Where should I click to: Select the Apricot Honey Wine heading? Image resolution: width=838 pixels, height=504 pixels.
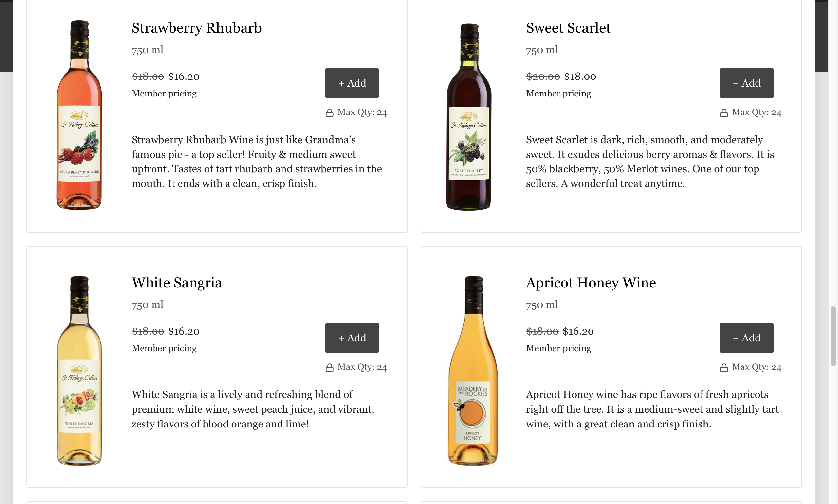point(591,283)
